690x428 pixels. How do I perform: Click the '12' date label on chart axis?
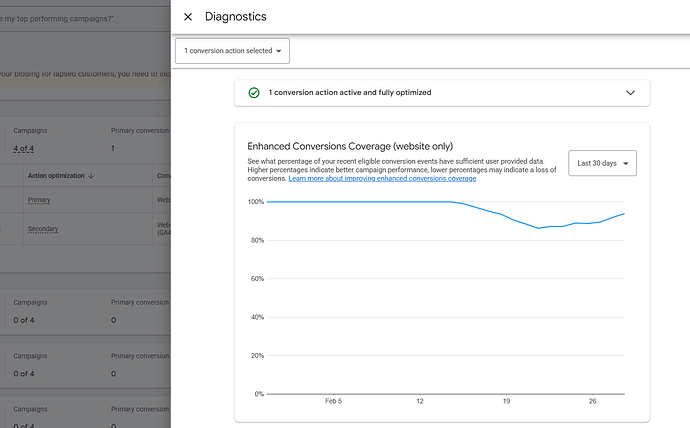click(x=420, y=401)
